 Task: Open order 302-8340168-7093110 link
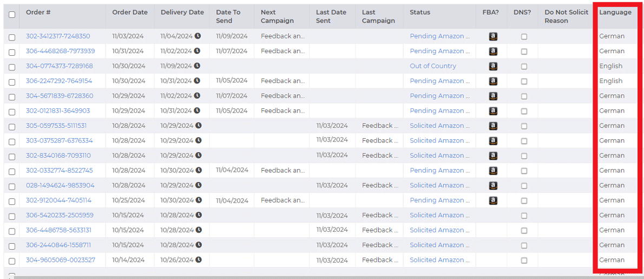click(x=58, y=155)
